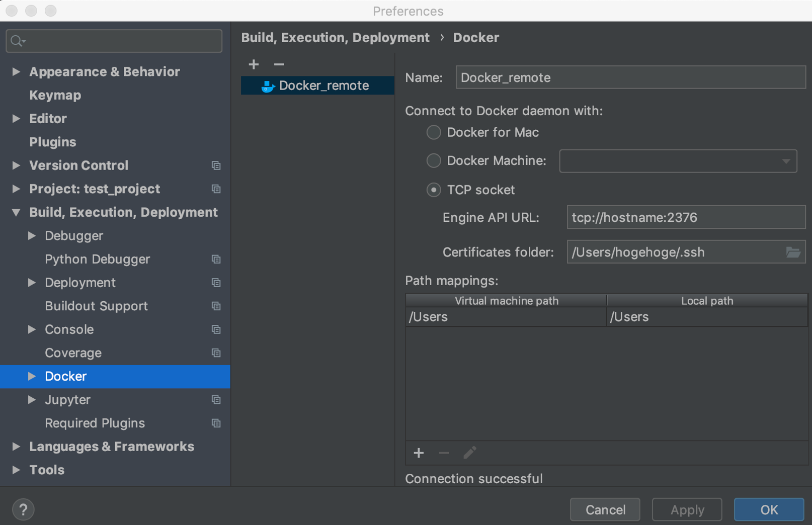Open the Docker Machine dropdown list
Image resolution: width=812 pixels, height=525 pixels.
(x=678, y=161)
